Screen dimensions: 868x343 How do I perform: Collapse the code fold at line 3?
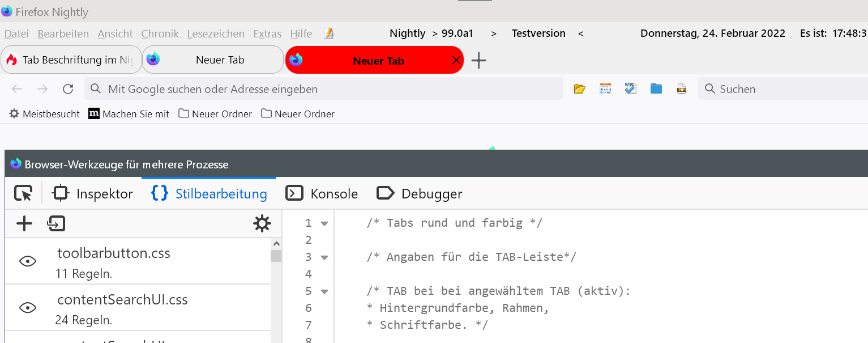(324, 257)
